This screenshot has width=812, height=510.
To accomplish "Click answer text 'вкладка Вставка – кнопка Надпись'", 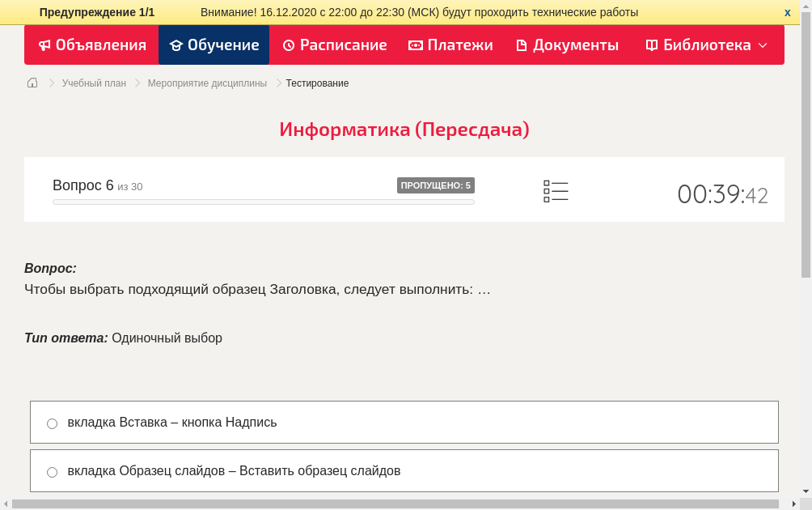I will (172, 423).
